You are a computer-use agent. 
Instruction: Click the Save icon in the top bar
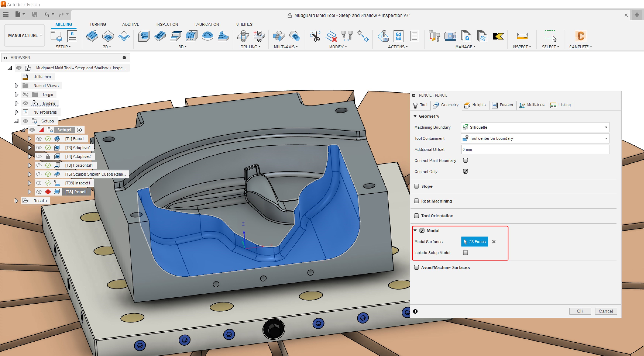35,15
